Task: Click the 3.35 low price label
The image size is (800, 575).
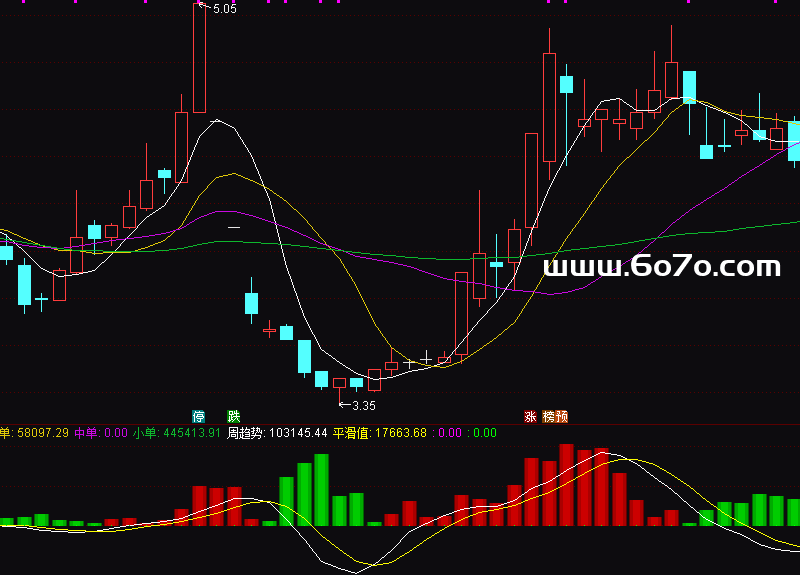Action: pos(362,405)
